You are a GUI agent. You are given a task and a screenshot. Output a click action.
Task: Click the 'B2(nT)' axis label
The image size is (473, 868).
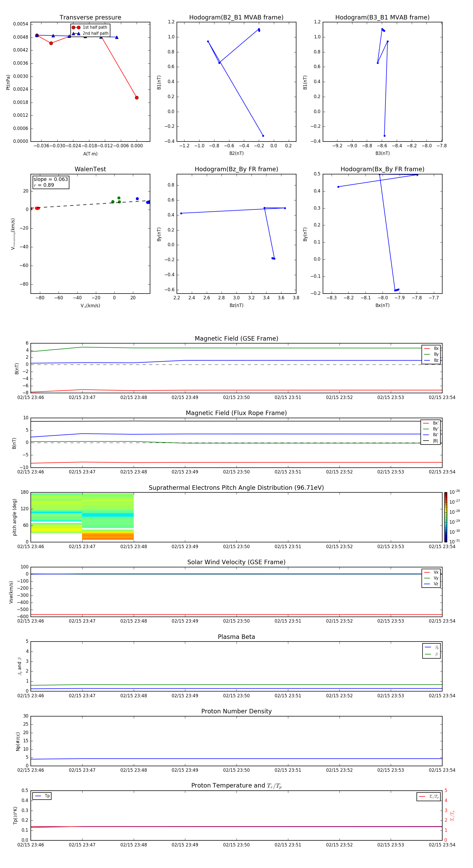pyautogui.click(x=236, y=153)
